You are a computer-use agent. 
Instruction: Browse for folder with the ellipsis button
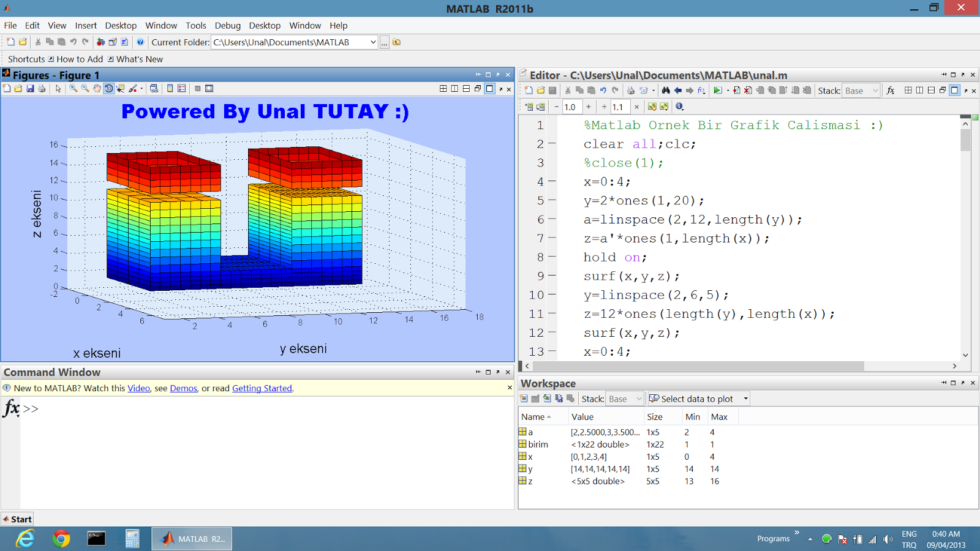click(x=385, y=42)
